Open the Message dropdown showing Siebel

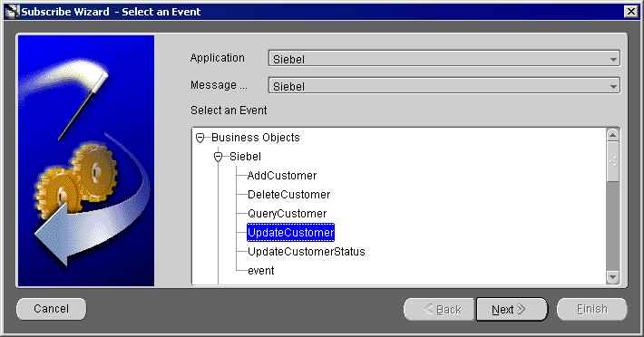click(444, 86)
